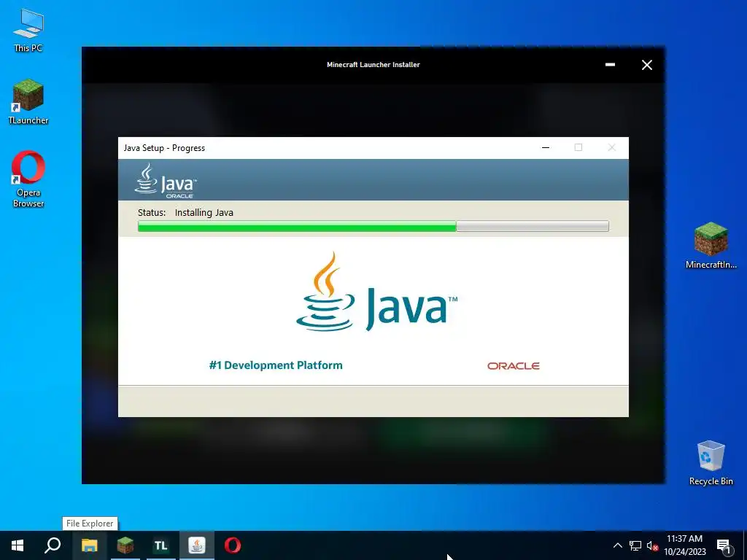Minimize the Minecraft Launcher Installer window

610,65
